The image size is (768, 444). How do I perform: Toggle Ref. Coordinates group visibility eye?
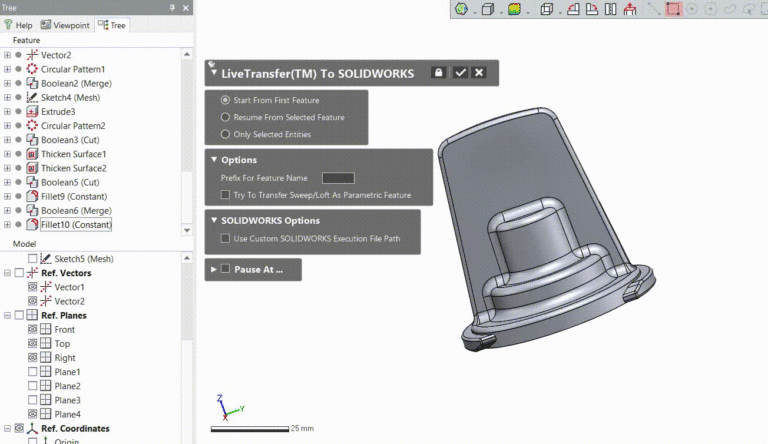(19, 428)
